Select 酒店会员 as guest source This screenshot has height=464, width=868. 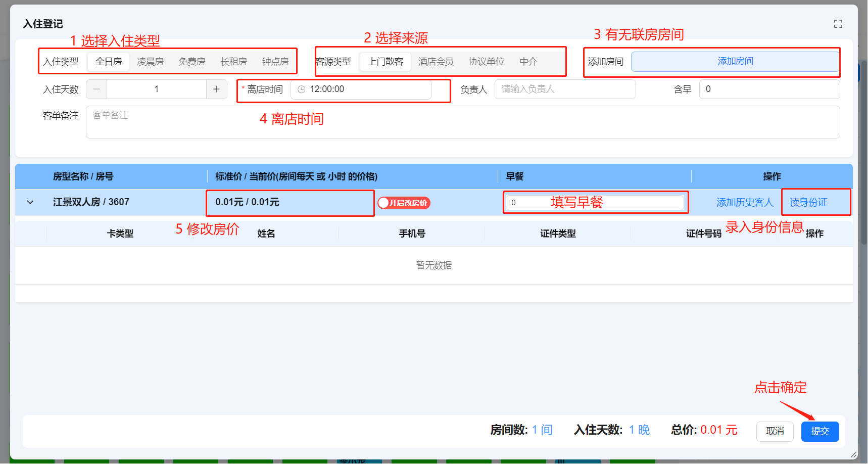point(436,62)
